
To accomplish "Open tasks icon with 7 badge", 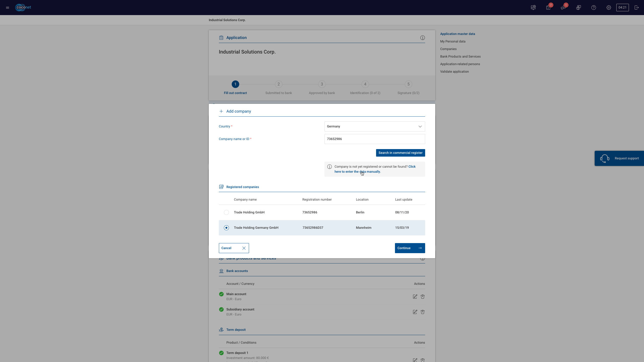I will tap(548, 8).
